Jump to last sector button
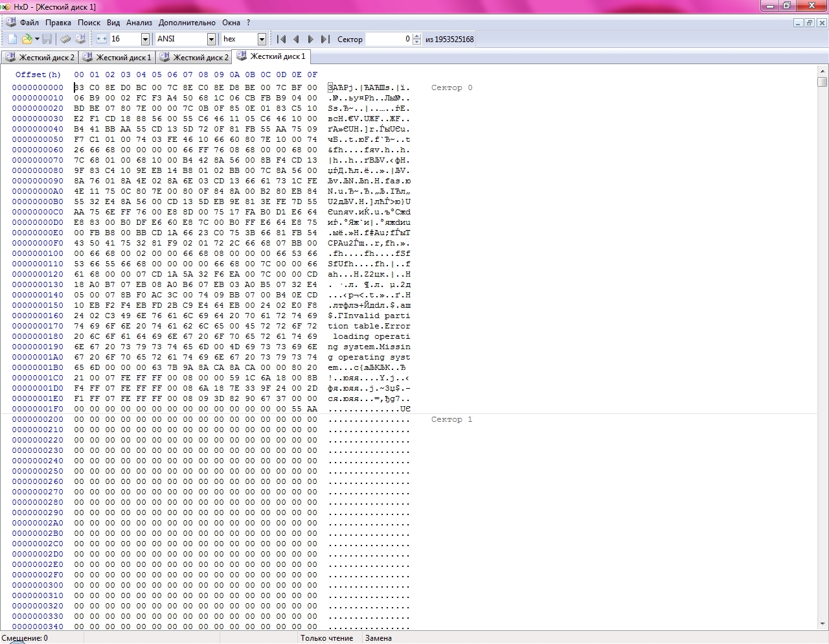Image resolution: width=829 pixels, height=644 pixels. 325,40
